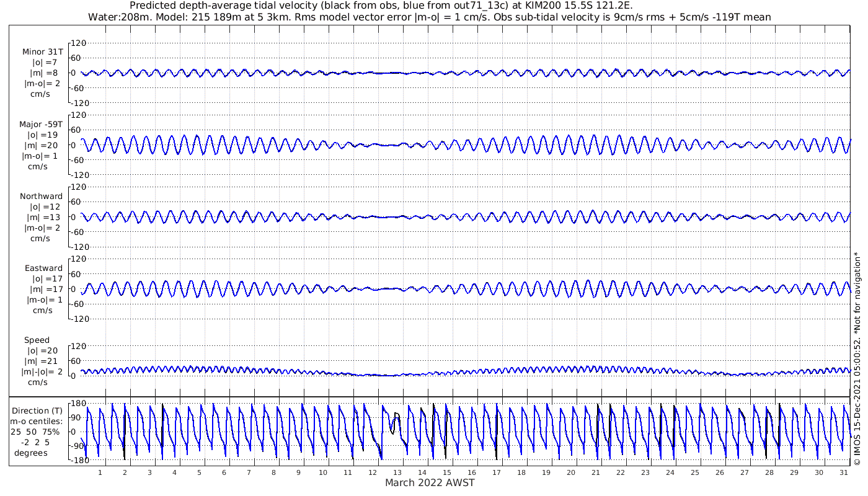Click the '|m-o|= 1' value in the Major panel
Image resolution: width=868 pixels, height=496 pixels.
(x=40, y=156)
